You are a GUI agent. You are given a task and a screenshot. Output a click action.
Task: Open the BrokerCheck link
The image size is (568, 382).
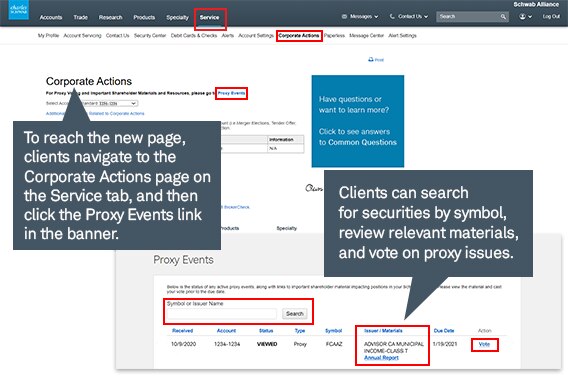coord(237,207)
